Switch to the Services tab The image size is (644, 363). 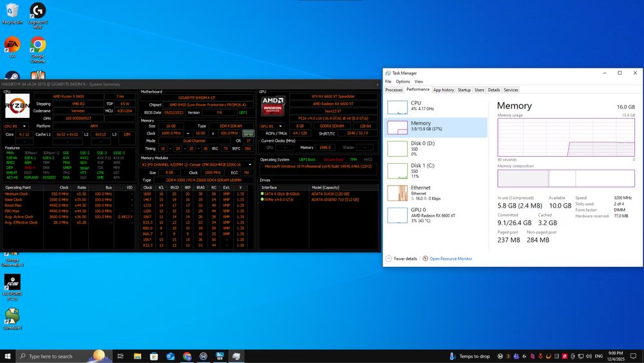511,90
